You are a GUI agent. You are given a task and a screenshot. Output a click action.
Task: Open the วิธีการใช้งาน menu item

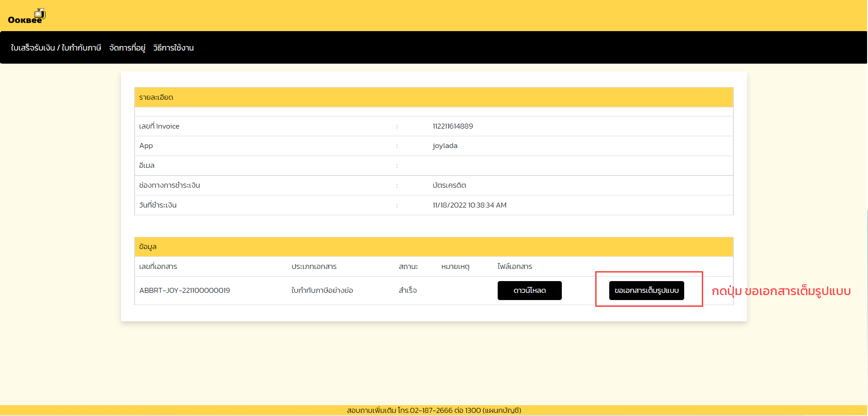coord(173,48)
